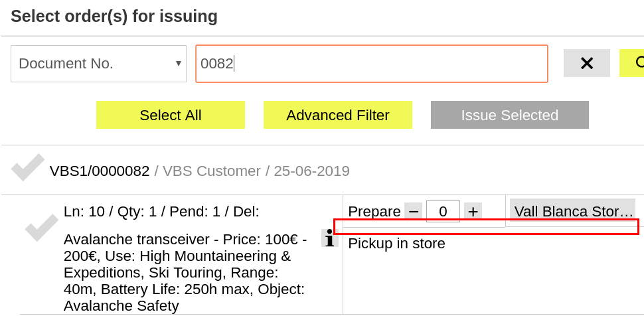Image resolution: width=644 pixels, height=316 pixels.
Task: Click the Select order(s) for issuing title
Action: (114, 16)
